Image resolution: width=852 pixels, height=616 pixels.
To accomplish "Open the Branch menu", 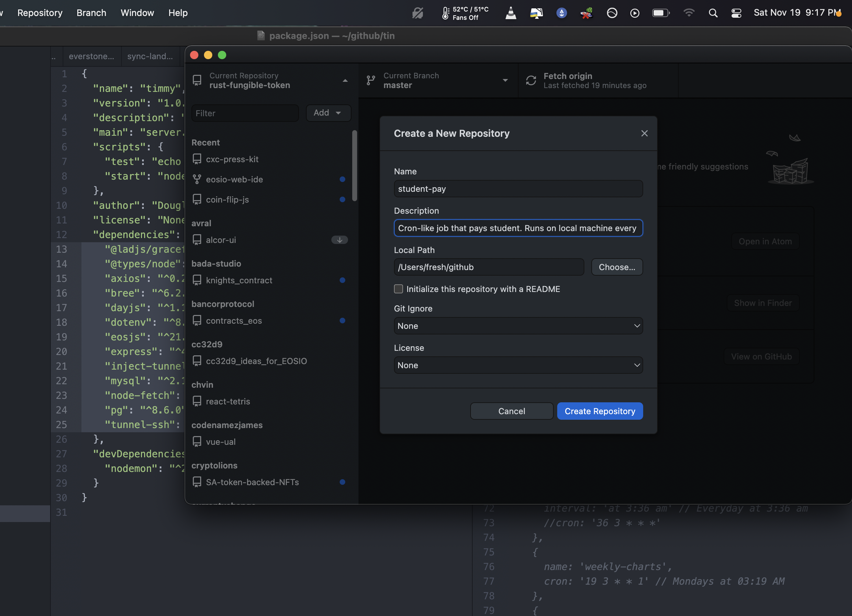I will [x=91, y=13].
